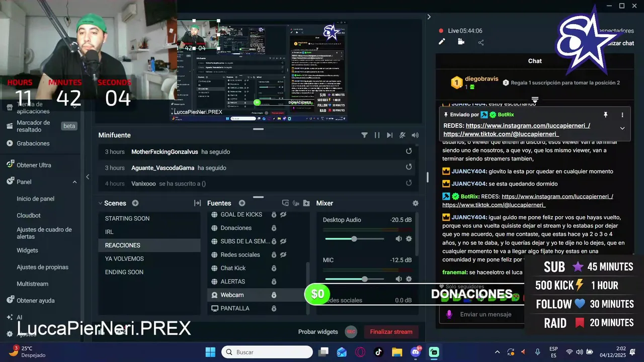The image size is (644, 362).
Task: Open Windows Start menu
Action: coord(210,352)
